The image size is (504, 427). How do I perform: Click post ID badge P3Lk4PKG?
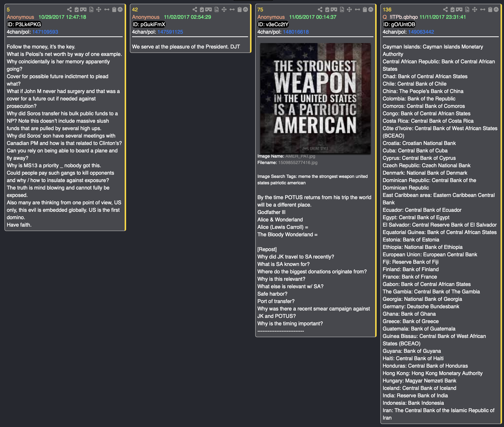tap(24, 24)
